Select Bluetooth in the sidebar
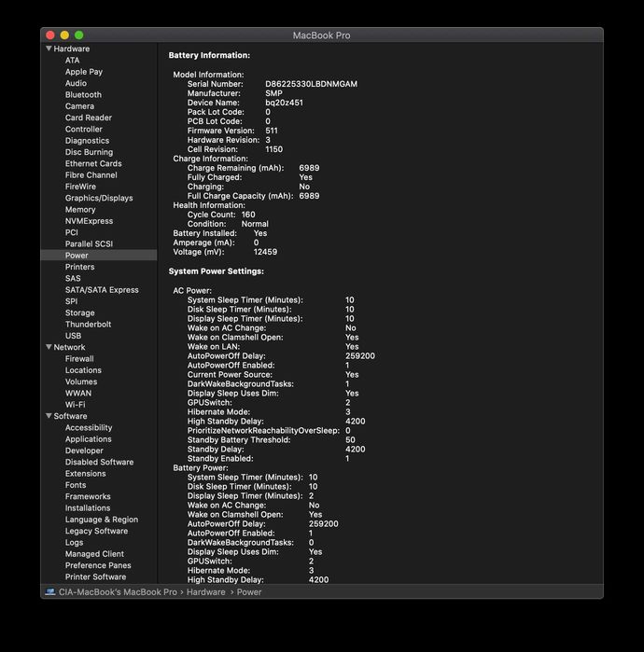The width and height of the screenshot is (644, 652). pyautogui.click(x=83, y=95)
